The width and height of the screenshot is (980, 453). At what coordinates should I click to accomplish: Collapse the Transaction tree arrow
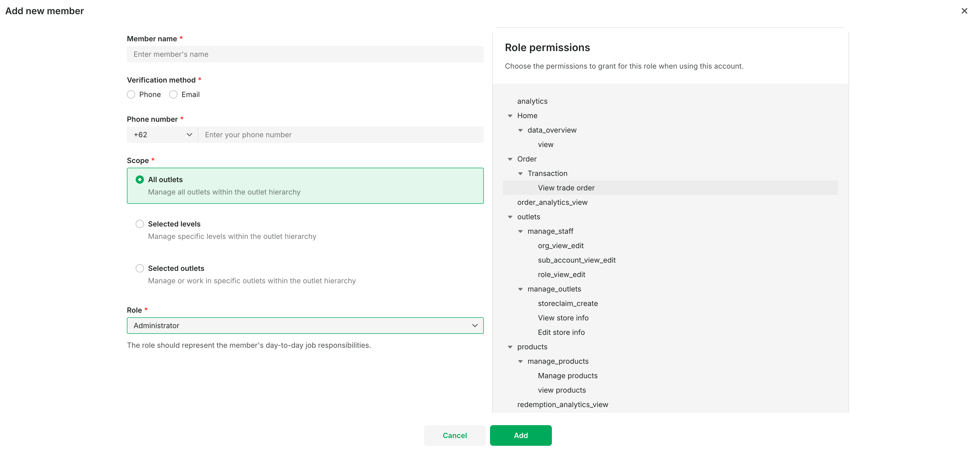coord(520,174)
